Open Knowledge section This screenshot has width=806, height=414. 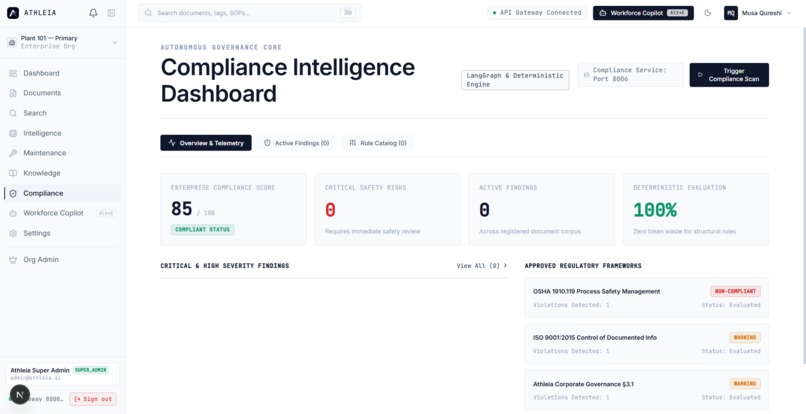coord(63,173)
